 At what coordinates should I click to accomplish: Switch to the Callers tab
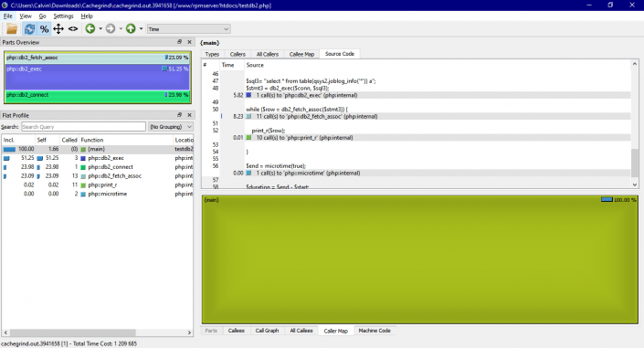(x=238, y=54)
